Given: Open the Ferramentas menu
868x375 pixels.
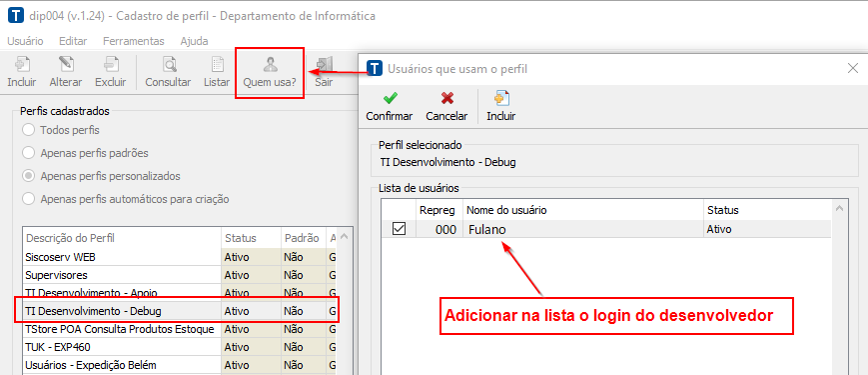Looking at the screenshot, I should [x=134, y=41].
